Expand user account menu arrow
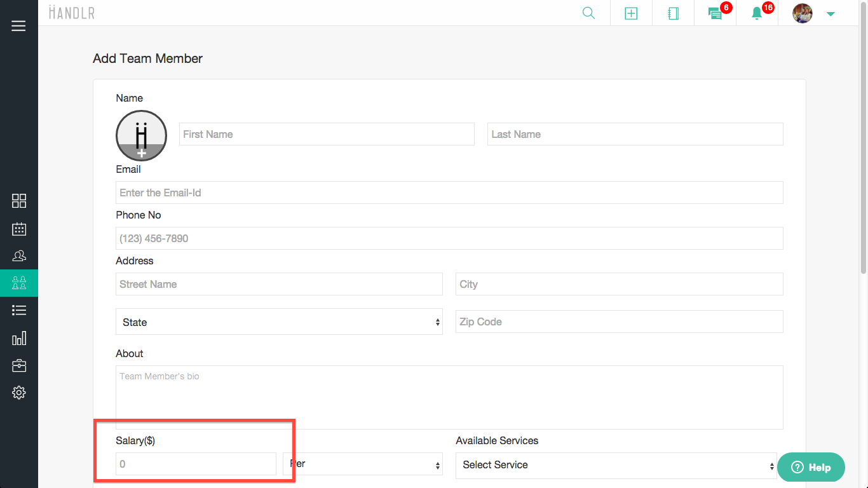Screen dimensions: 868x488 pos(830,14)
